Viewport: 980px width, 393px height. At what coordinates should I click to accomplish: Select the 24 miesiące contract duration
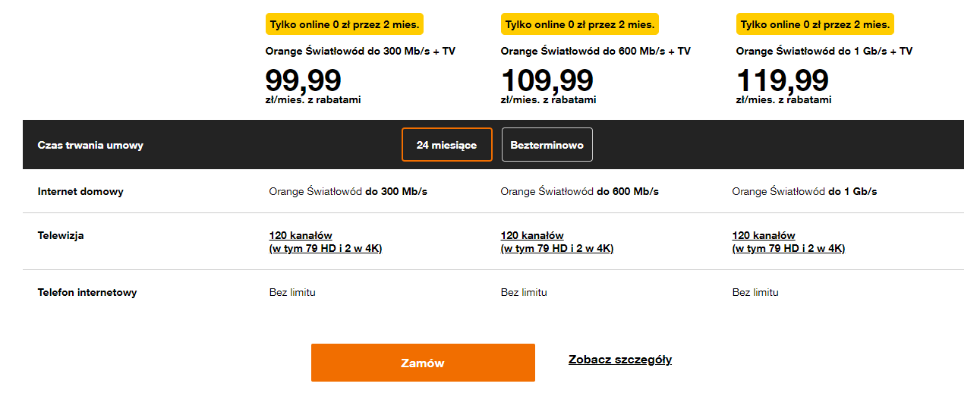click(x=446, y=145)
